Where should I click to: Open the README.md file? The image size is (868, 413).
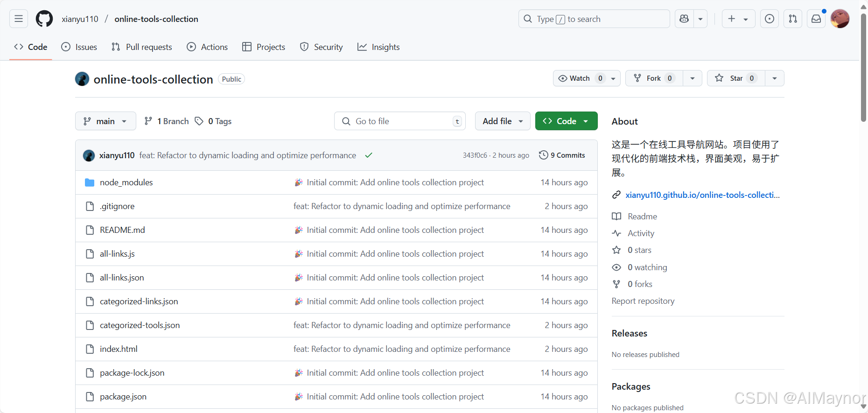coord(122,230)
